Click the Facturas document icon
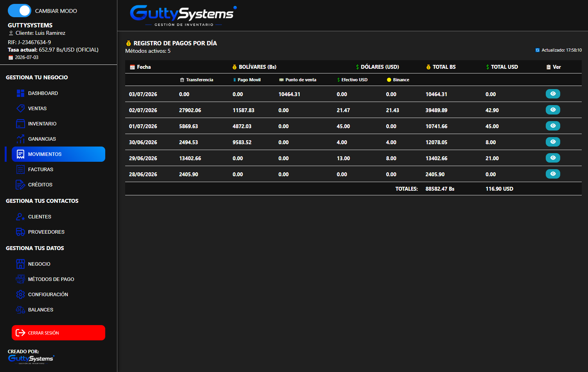Image resolution: width=588 pixels, height=372 pixels. 20,169
